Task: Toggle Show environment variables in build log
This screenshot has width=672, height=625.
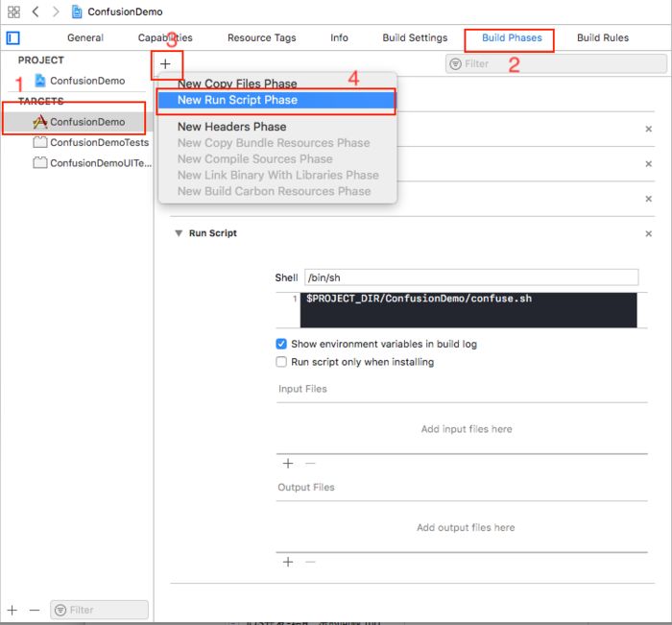Action: pyautogui.click(x=281, y=344)
